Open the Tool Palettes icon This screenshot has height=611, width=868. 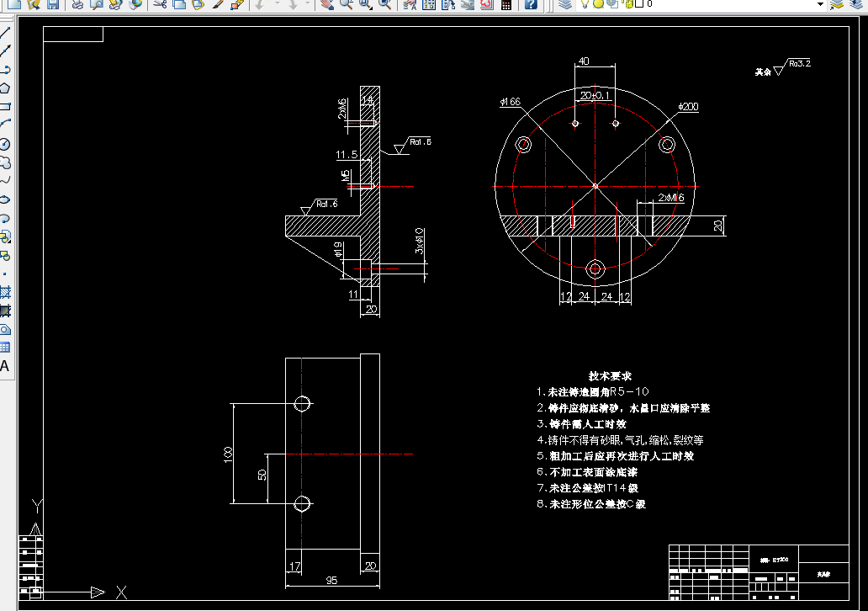(448, 4)
